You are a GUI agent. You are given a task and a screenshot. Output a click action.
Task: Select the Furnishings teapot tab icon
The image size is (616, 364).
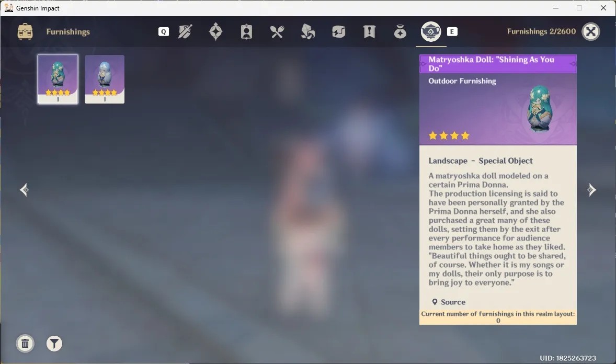(x=431, y=32)
